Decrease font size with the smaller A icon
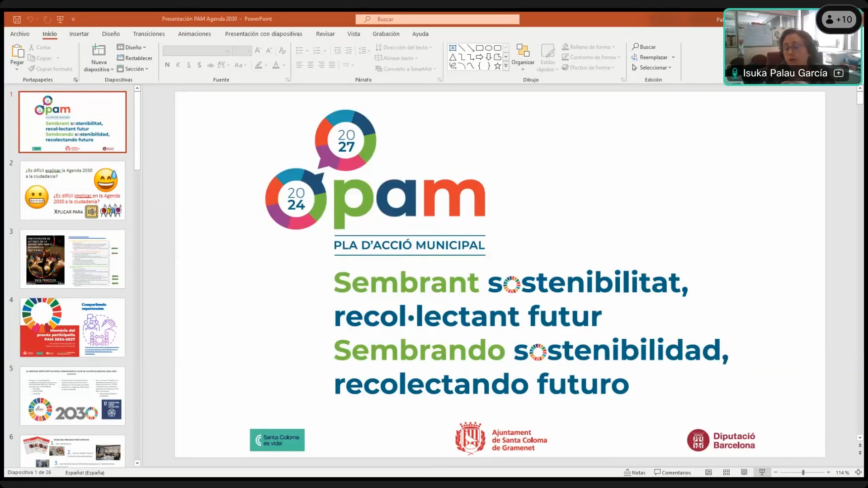 pos(269,51)
